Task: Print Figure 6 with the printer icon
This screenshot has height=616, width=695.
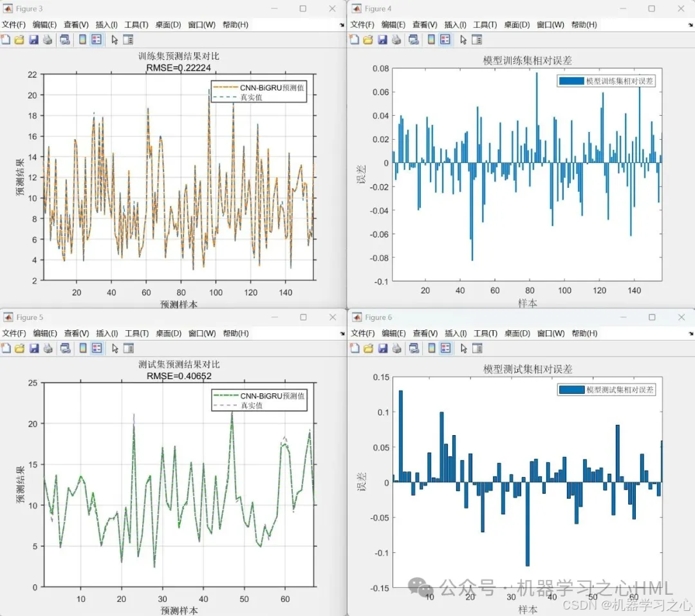Action: point(396,349)
